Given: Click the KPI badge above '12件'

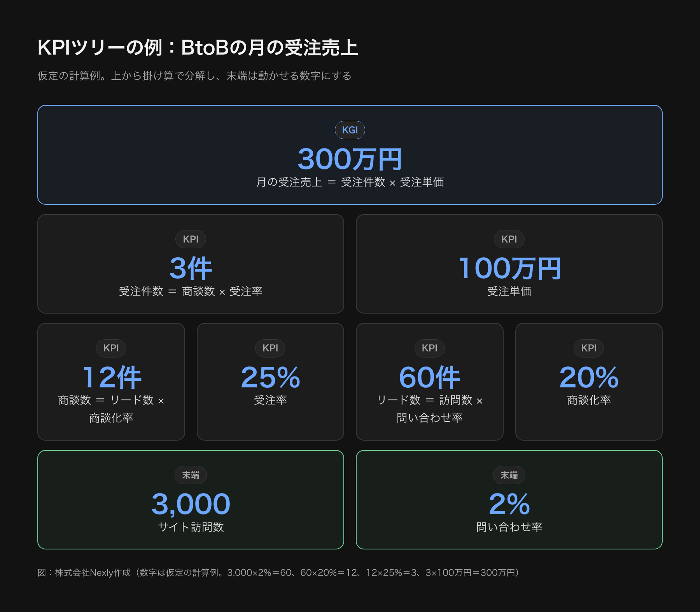Looking at the screenshot, I should [x=111, y=348].
